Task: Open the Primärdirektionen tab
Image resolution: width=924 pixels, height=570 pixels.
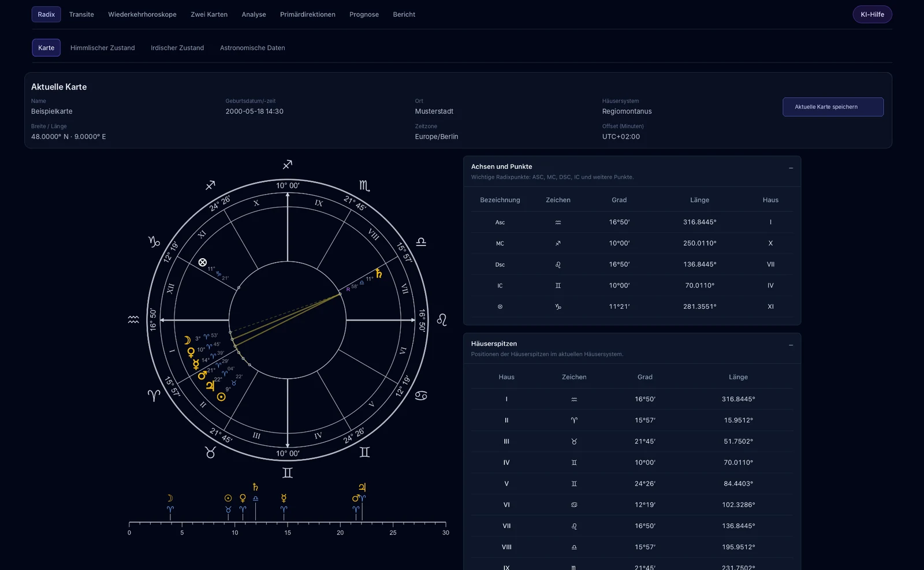Action: tap(307, 14)
